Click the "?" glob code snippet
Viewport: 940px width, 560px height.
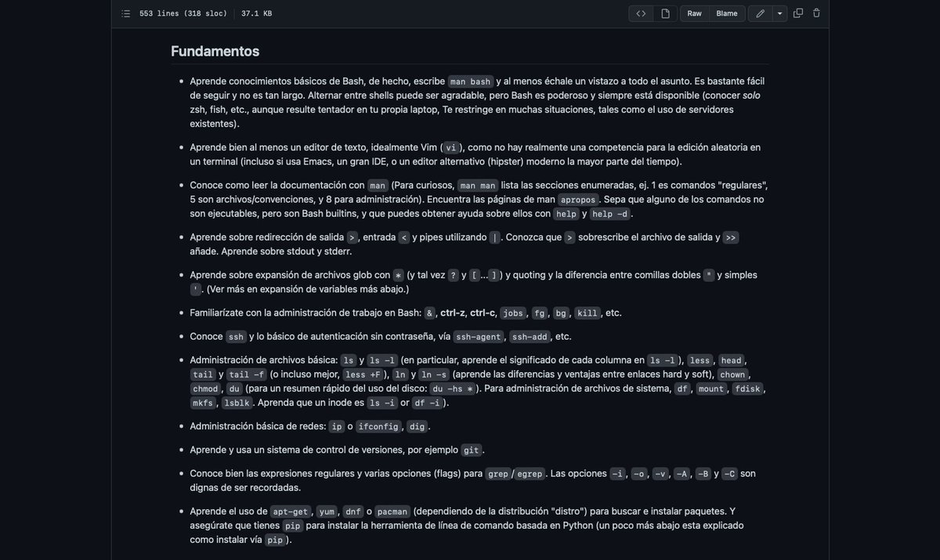(454, 275)
